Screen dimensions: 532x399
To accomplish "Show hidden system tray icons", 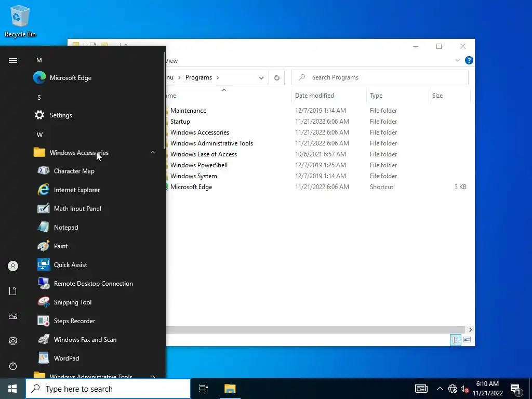I will [440, 389].
